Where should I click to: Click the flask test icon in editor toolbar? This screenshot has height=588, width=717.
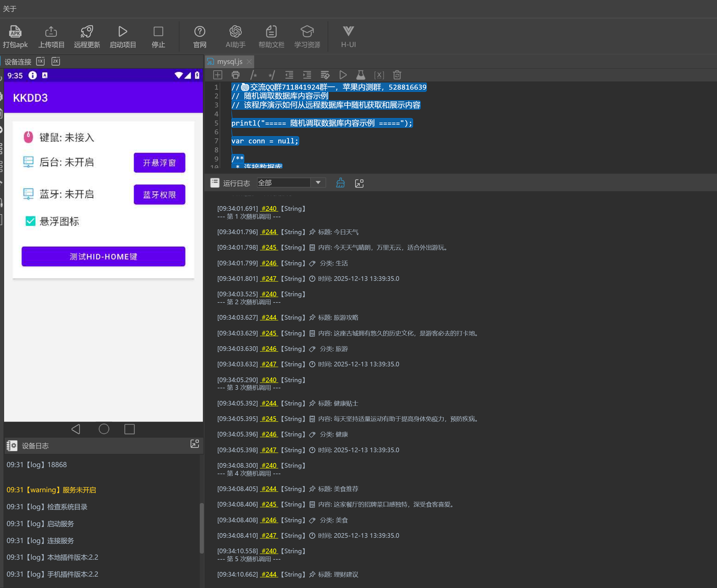[360, 75]
